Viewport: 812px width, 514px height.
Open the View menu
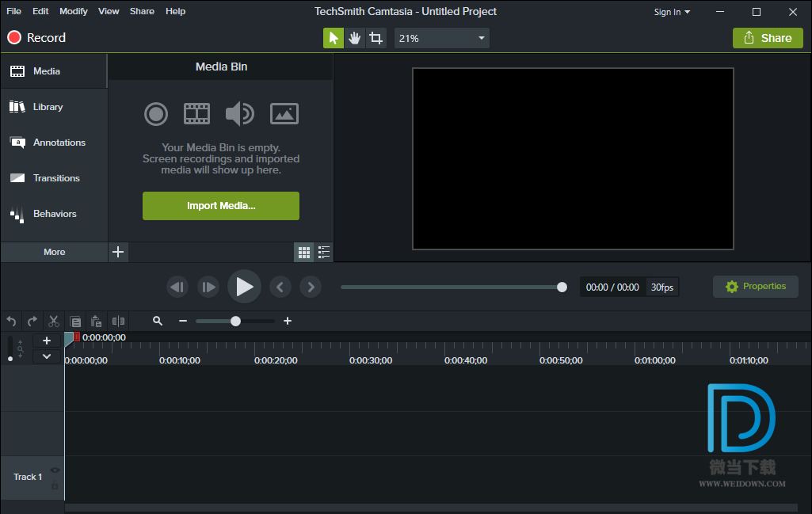point(109,11)
